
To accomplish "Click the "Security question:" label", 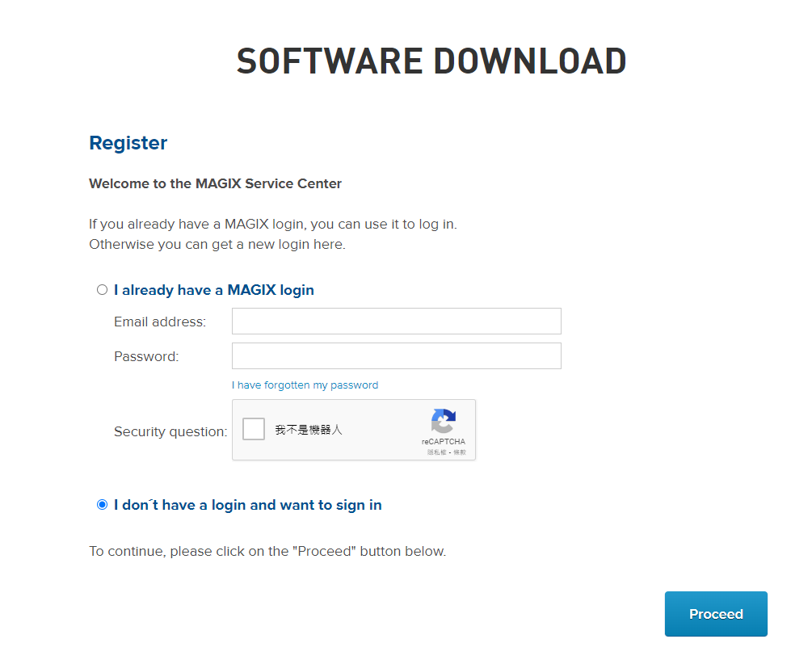I will click(170, 431).
